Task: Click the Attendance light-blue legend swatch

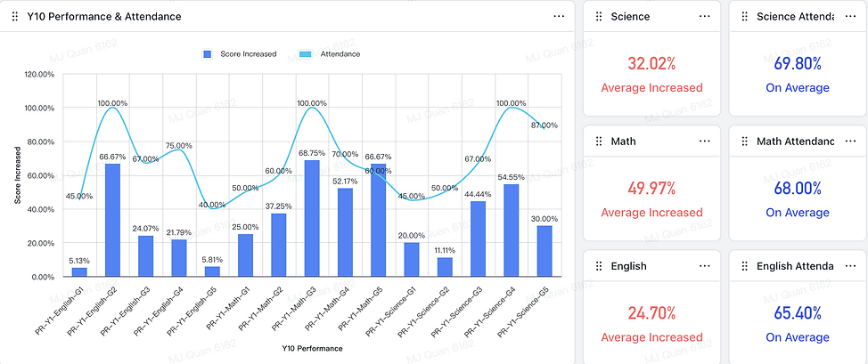Action: click(x=306, y=54)
